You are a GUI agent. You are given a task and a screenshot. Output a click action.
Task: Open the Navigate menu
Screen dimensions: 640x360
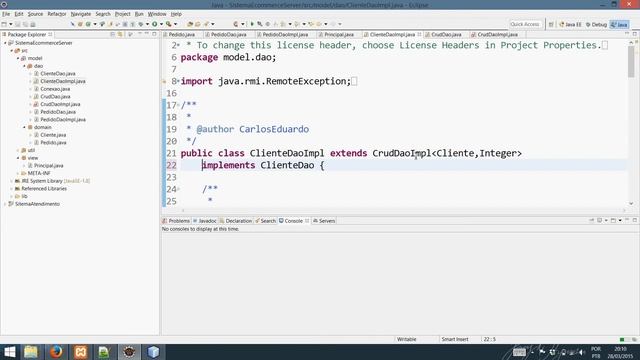click(x=81, y=14)
